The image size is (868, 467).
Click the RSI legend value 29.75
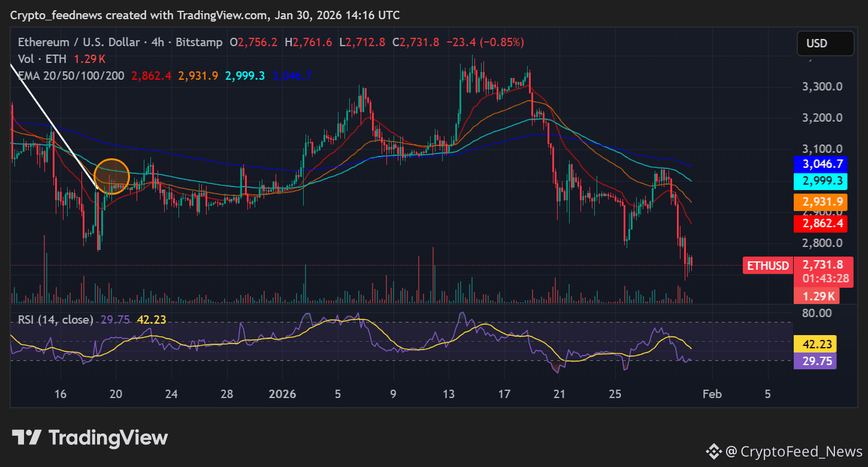point(115,320)
